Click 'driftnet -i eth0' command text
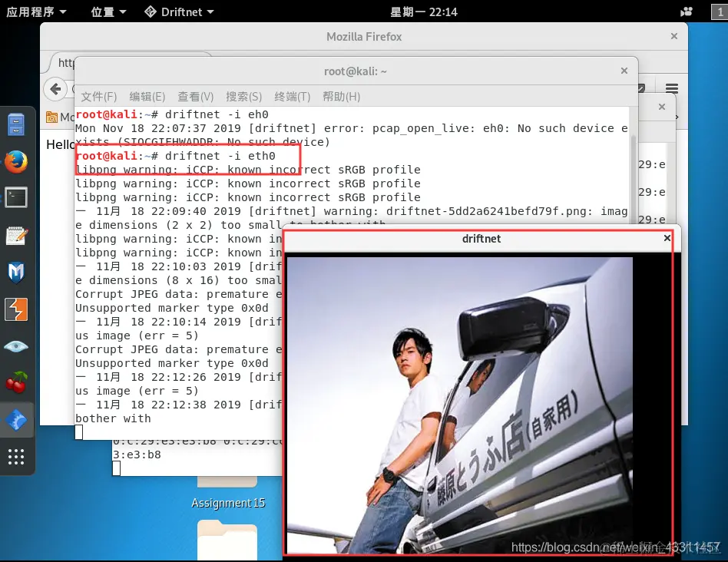This screenshot has width=728, height=562. pos(220,156)
